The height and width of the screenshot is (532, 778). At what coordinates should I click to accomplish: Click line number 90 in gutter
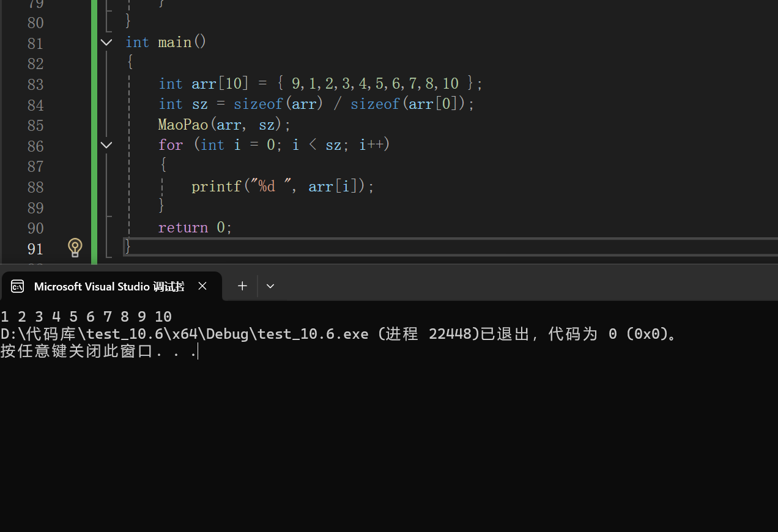35,227
